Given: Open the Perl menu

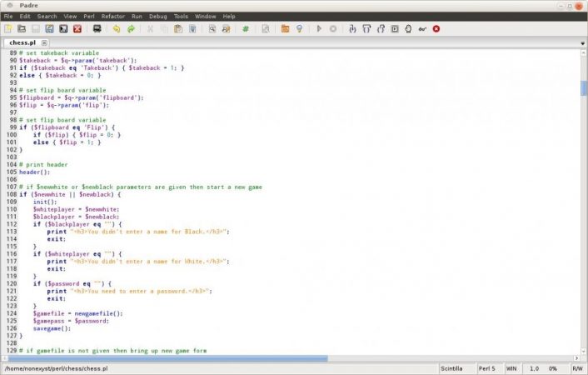Looking at the screenshot, I should tap(89, 16).
